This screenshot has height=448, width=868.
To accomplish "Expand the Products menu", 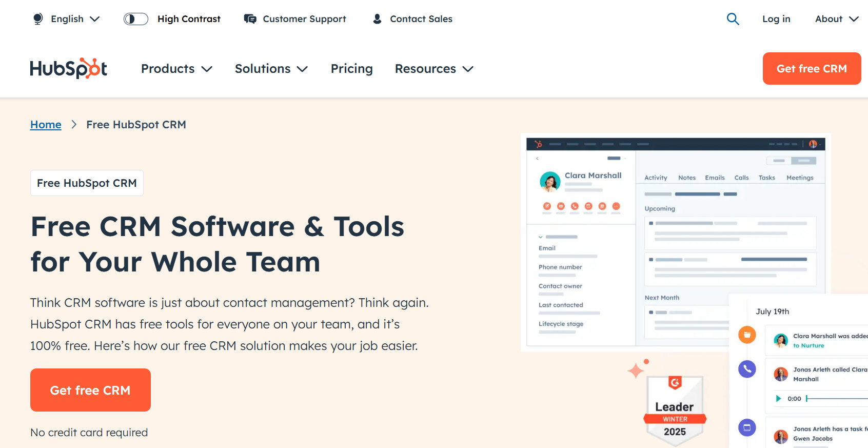I will coord(176,69).
